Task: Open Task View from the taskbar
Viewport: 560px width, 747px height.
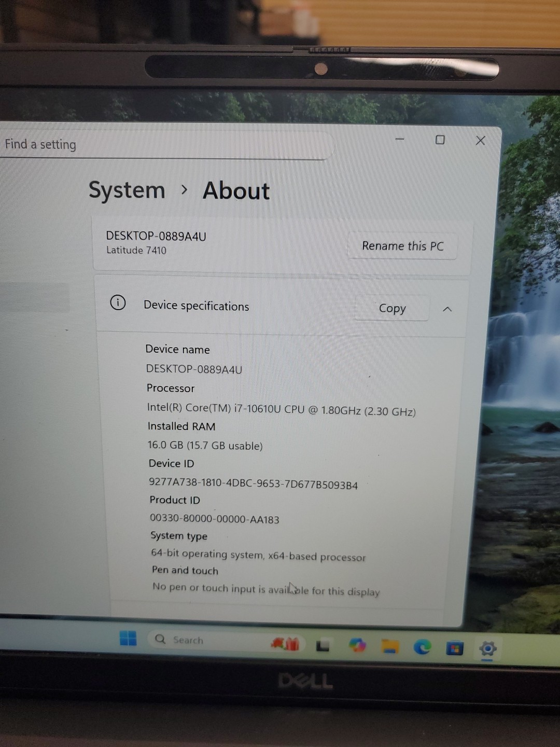Action: pos(323,645)
